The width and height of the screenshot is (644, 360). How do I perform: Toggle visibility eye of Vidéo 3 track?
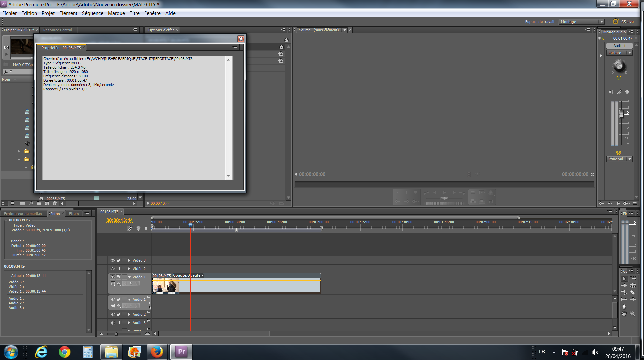(113, 260)
